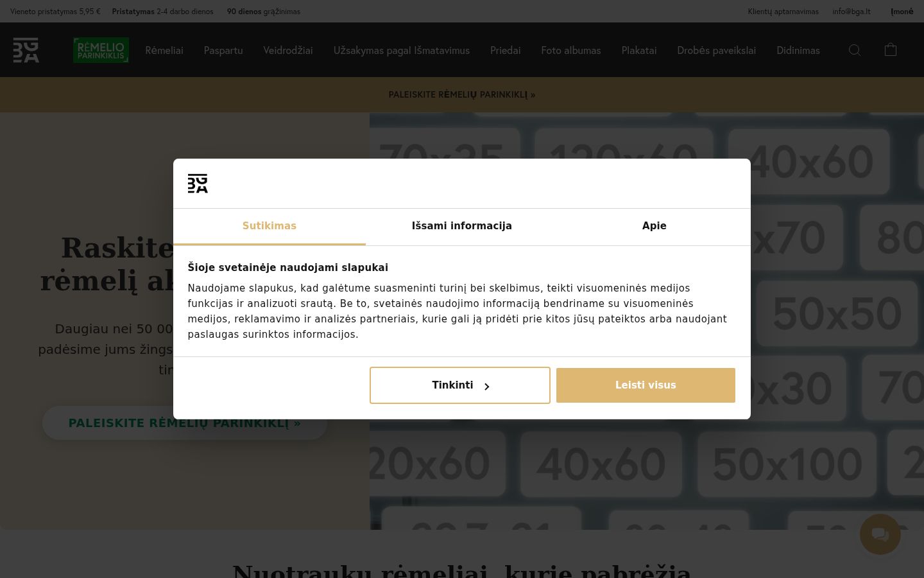Open the Veidrodžiai menu
924x578 pixels.
coord(288,50)
